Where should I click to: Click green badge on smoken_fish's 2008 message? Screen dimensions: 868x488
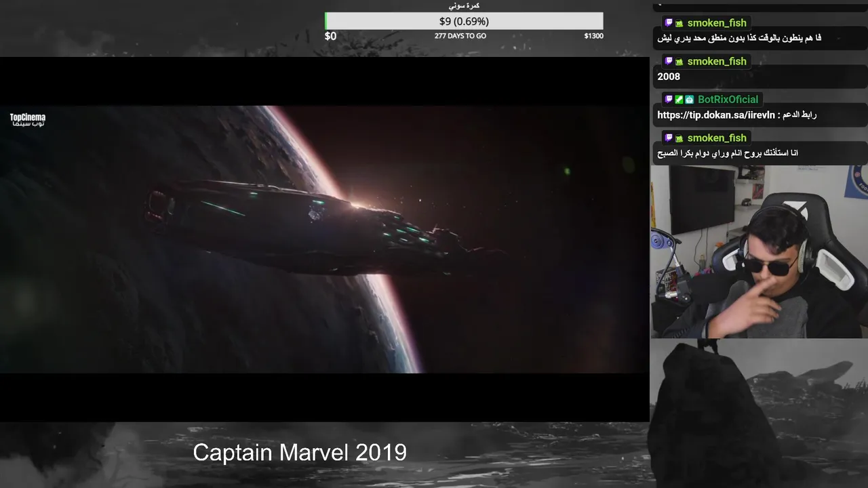(x=679, y=62)
